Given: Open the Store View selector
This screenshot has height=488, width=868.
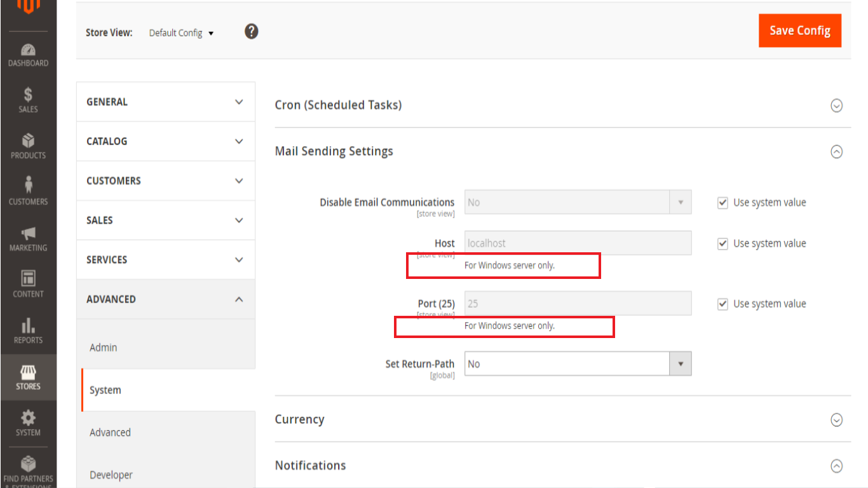Looking at the screenshot, I should click(x=181, y=32).
